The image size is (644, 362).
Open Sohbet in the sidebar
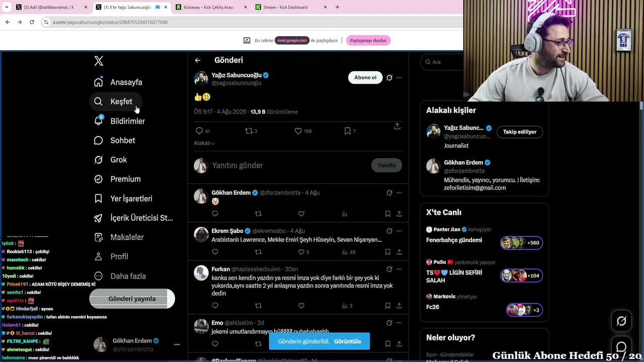pyautogui.click(x=115, y=140)
